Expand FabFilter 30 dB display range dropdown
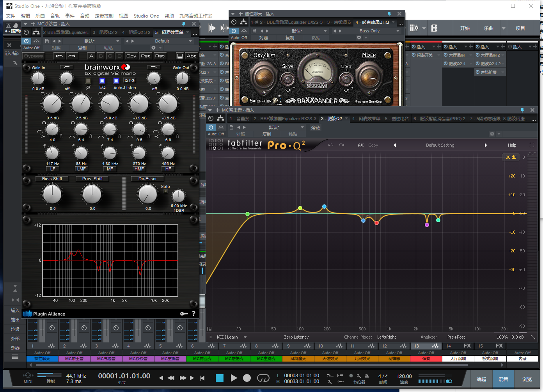The height and width of the screenshot is (392, 543). tap(511, 157)
